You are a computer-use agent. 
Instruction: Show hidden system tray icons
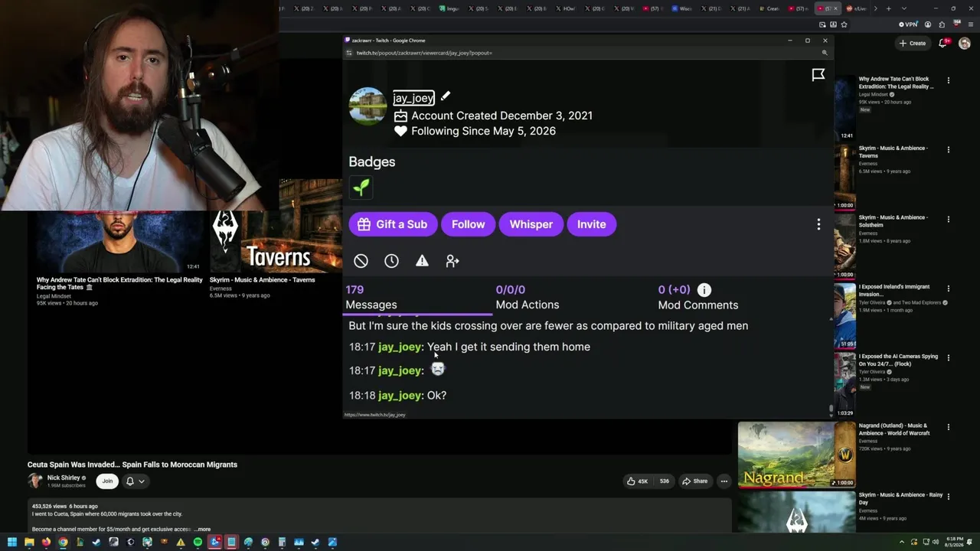[902, 543]
